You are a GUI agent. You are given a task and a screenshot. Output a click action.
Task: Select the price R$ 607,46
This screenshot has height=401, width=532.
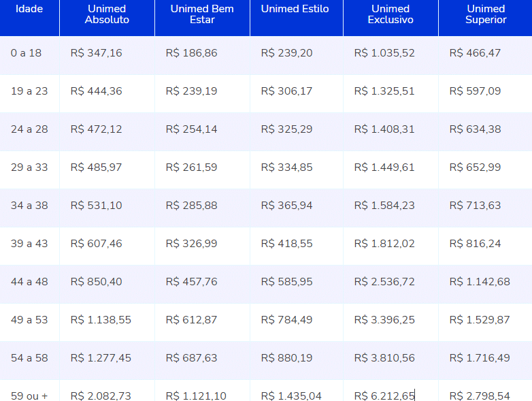click(97, 244)
